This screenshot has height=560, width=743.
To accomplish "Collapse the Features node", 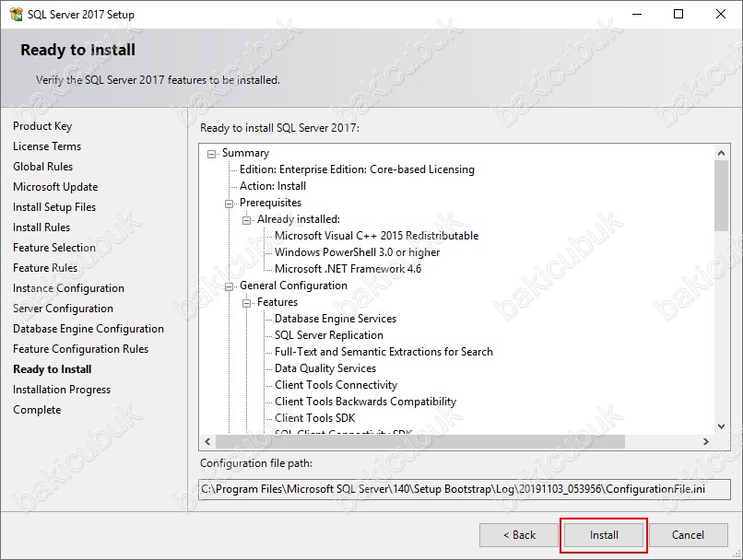I will click(x=246, y=303).
